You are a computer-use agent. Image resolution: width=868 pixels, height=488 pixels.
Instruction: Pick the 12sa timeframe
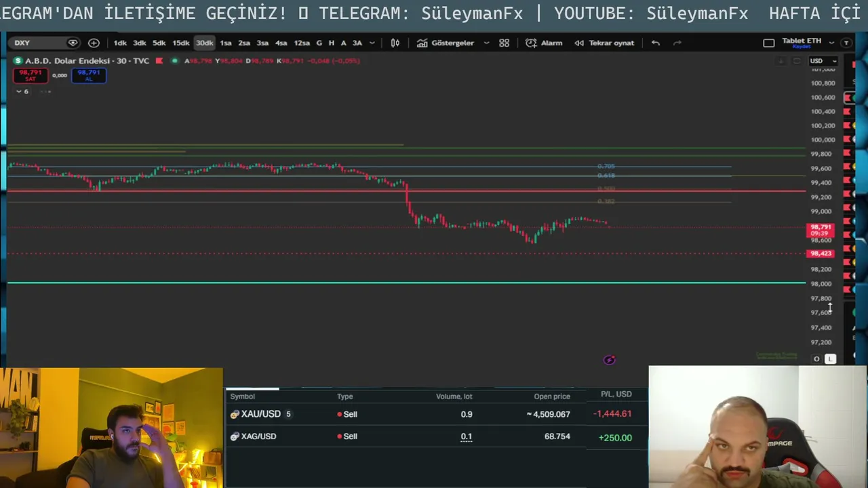[302, 43]
